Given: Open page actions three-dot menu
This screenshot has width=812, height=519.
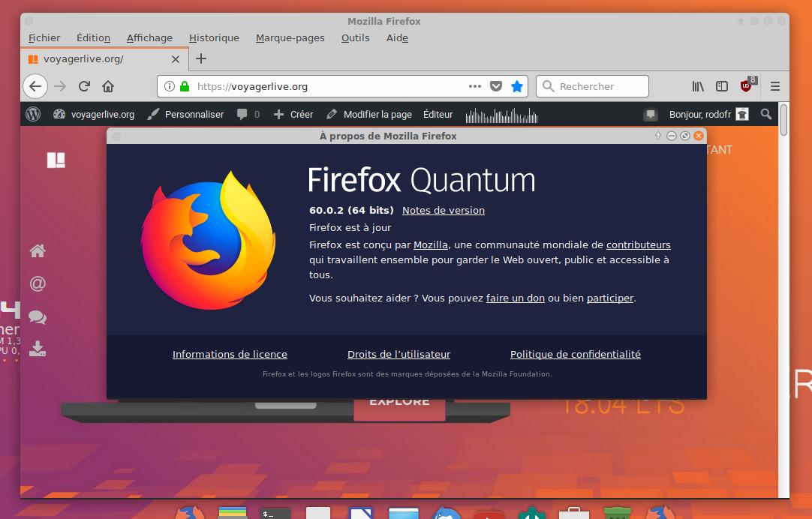Looking at the screenshot, I should (475, 86).
